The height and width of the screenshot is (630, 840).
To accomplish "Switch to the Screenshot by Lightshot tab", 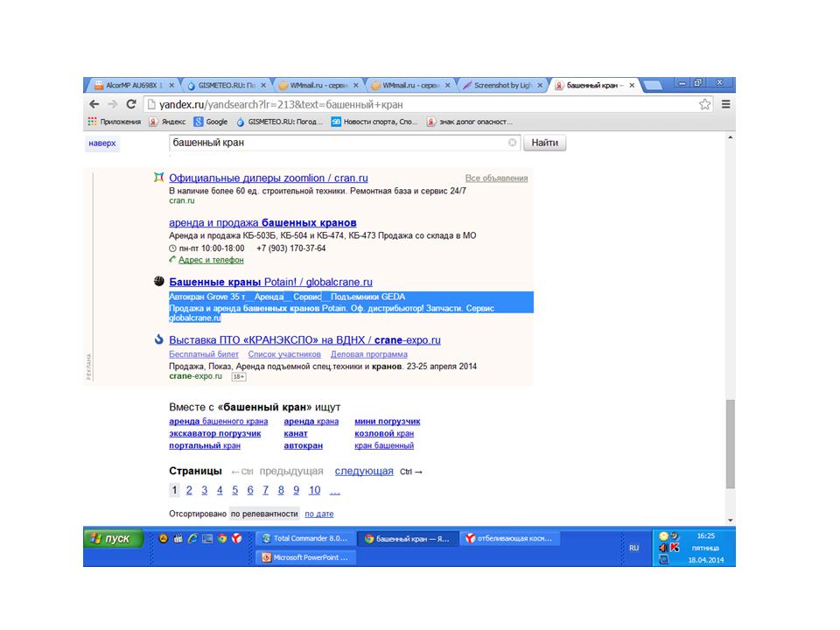I will pos(502,85).
